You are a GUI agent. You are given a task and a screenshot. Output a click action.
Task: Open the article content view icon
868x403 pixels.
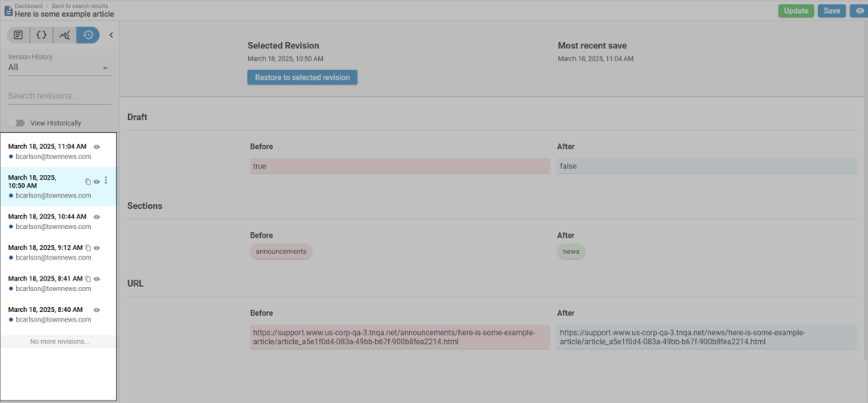(x=19, y=35)
